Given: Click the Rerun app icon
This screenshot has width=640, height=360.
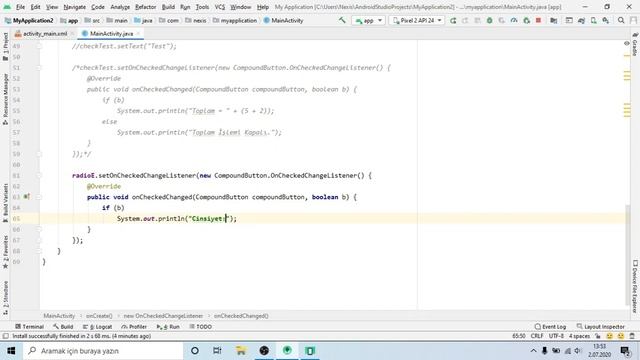Looking at the screenshot, I should 453,20.
